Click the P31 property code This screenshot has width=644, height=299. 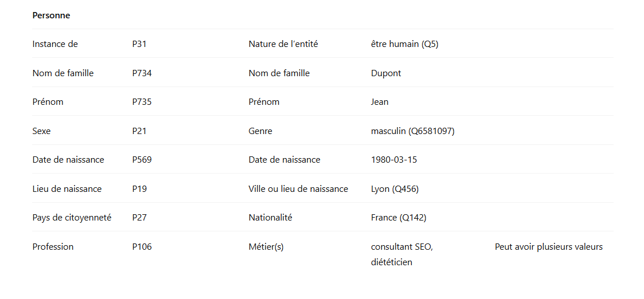coord(139,44)
